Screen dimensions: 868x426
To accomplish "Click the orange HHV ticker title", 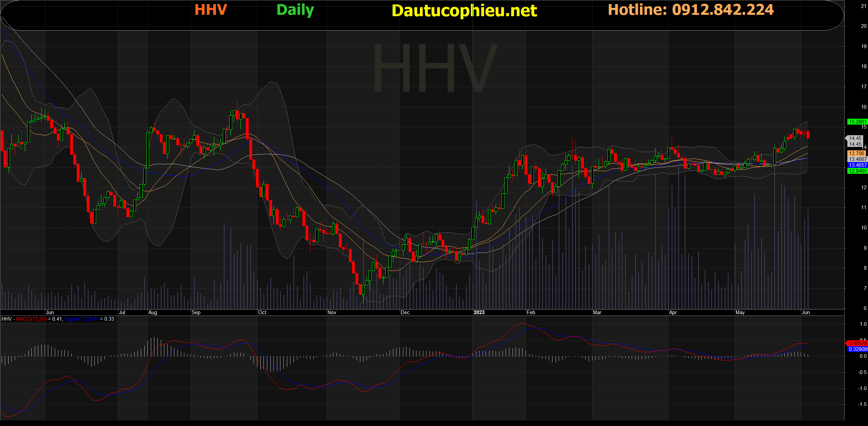I will tap(210, 10).
